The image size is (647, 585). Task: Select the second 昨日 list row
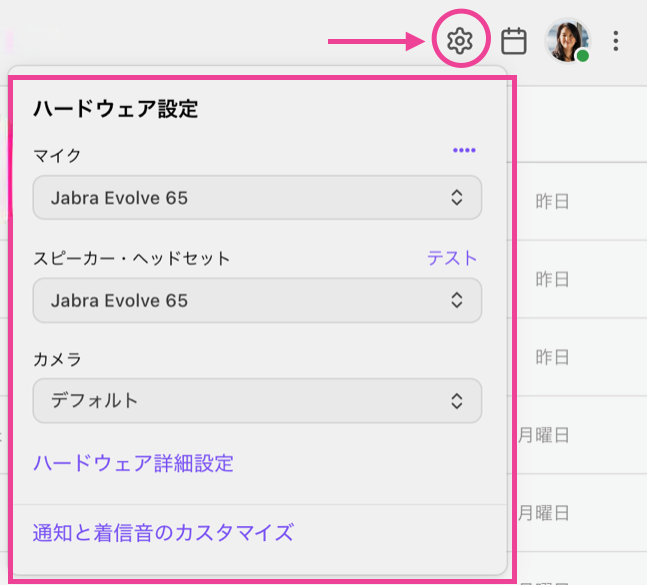[x=553, y=279]
